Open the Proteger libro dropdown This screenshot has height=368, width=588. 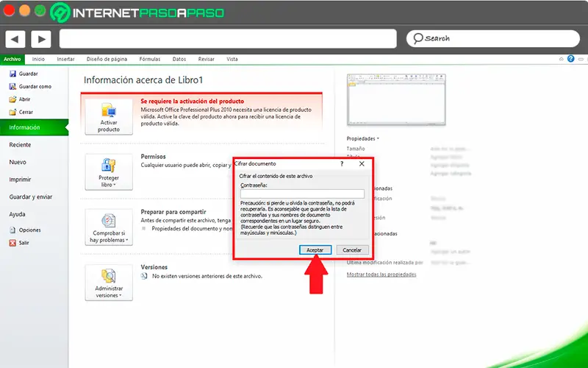[109, 172]
